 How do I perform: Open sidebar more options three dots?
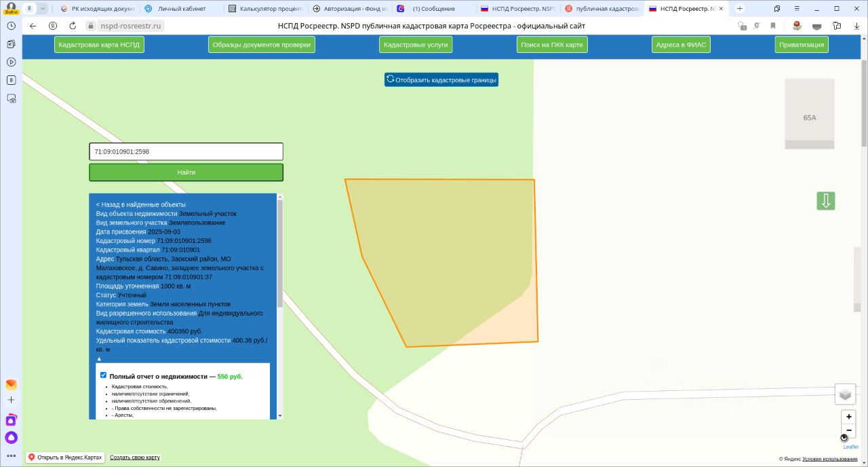[x=11, y=456]
